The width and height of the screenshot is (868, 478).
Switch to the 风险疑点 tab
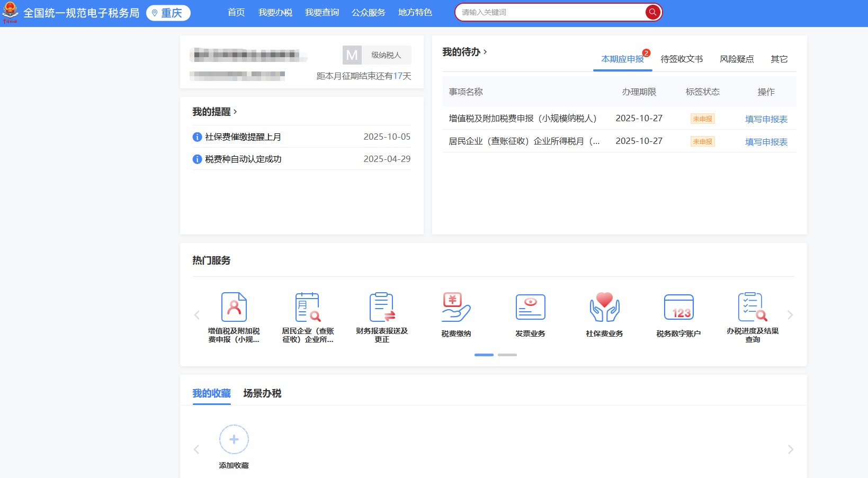737,59
